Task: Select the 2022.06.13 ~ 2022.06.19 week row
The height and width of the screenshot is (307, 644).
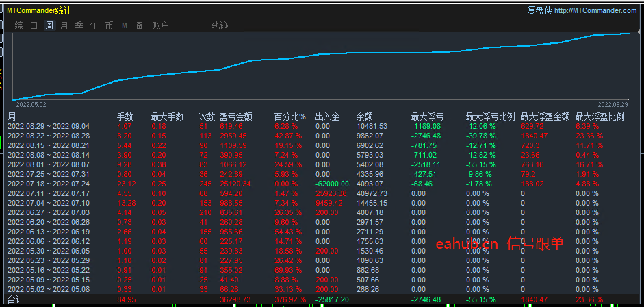Action: [322, 232]
